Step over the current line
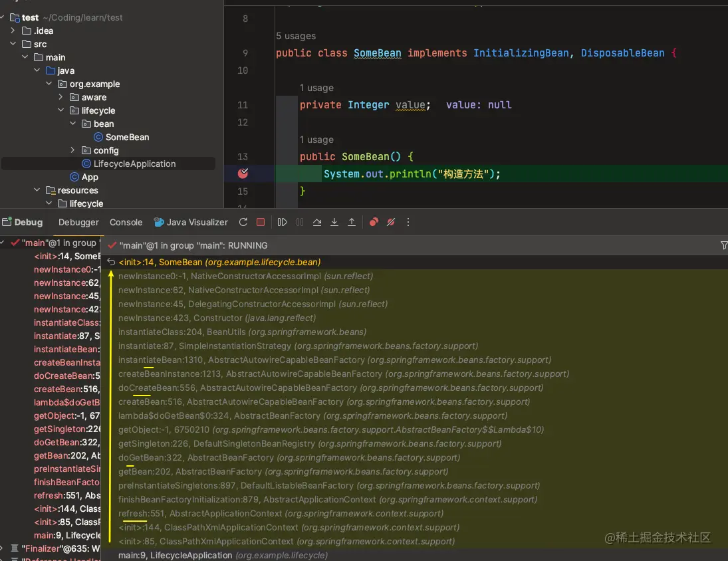Viewport: 728px width, 561px height. coord(317,222)
